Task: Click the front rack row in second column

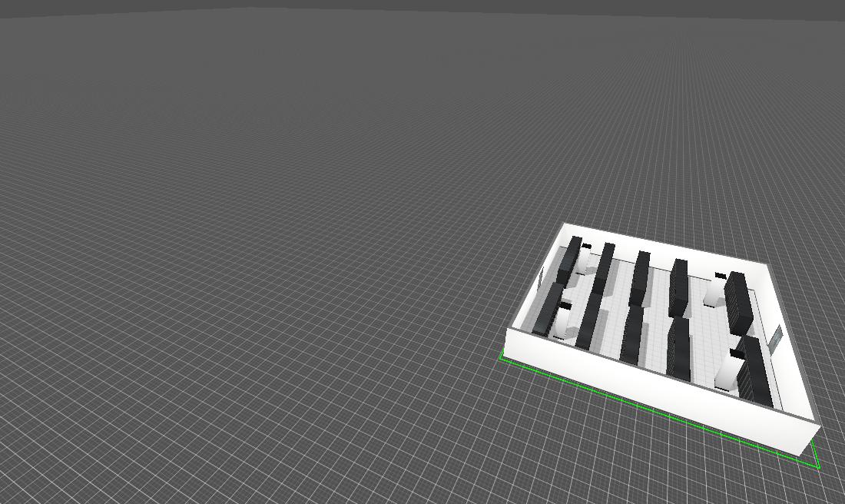Action: pos(588,321)
